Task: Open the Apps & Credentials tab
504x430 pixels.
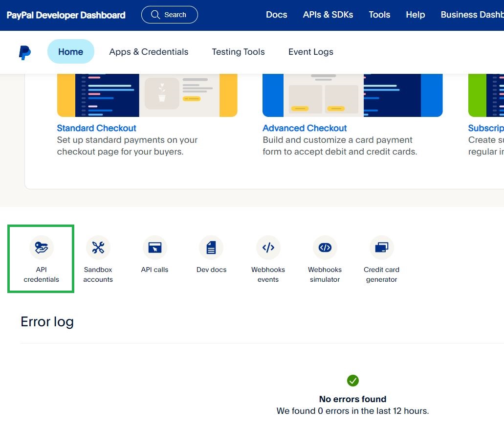Action: point(149,52)
